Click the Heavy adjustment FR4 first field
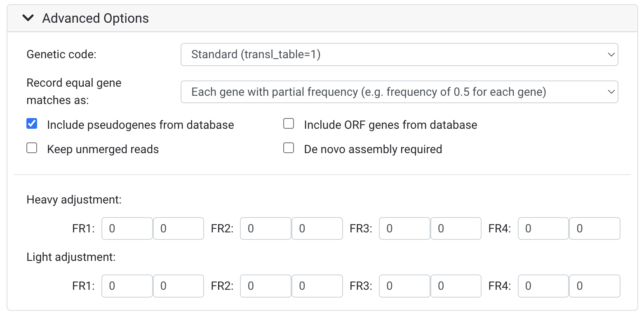Image resolution: width=644 pixels, height=317 pixels. click(543, 229)
